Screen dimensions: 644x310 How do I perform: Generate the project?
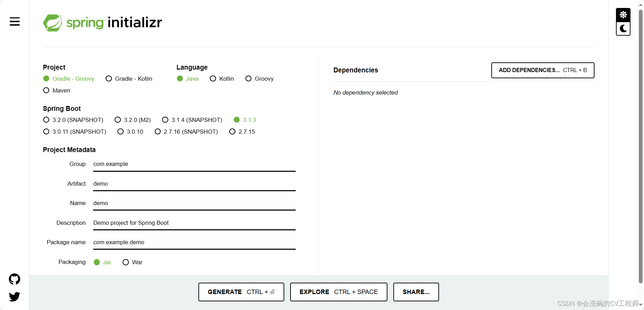241,292
